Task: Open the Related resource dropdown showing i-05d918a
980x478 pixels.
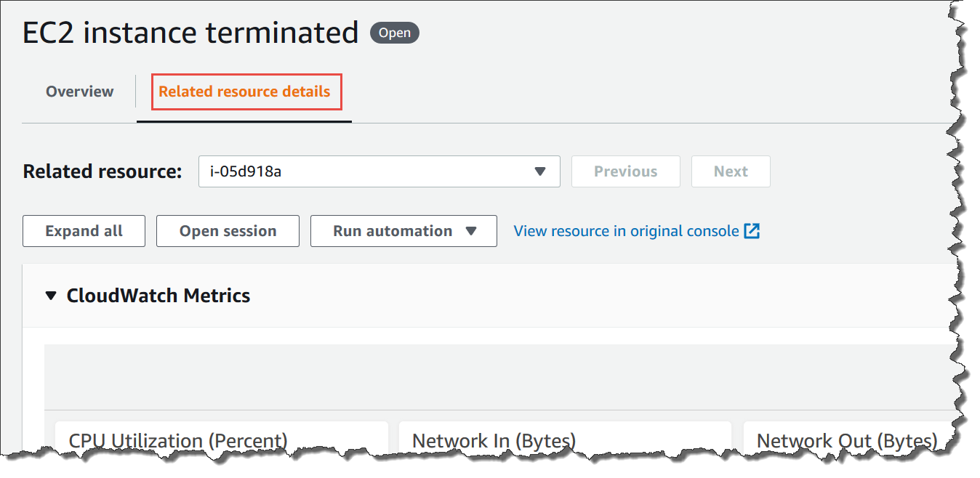Action: click(379, 171)
